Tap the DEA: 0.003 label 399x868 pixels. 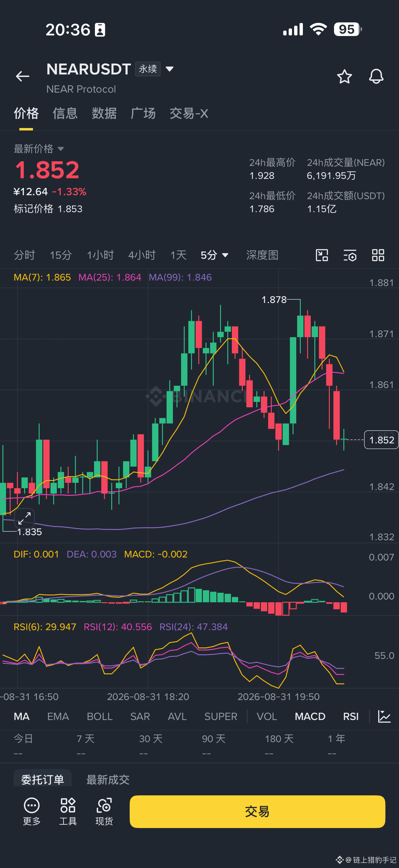92,554
